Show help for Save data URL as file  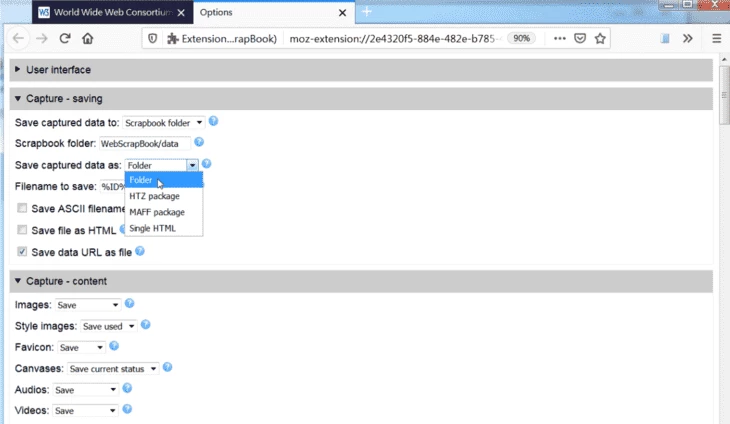coord(140,251)
